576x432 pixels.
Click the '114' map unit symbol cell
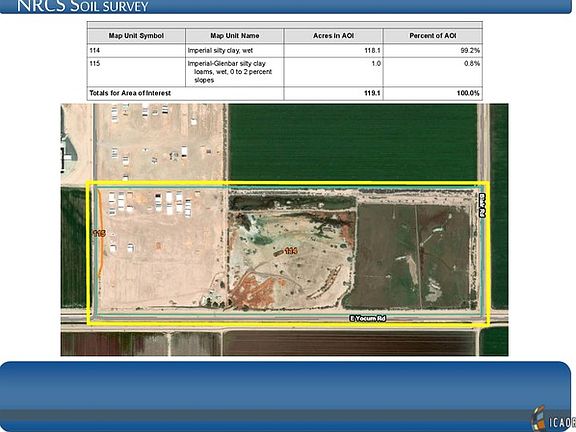[136, 50]
